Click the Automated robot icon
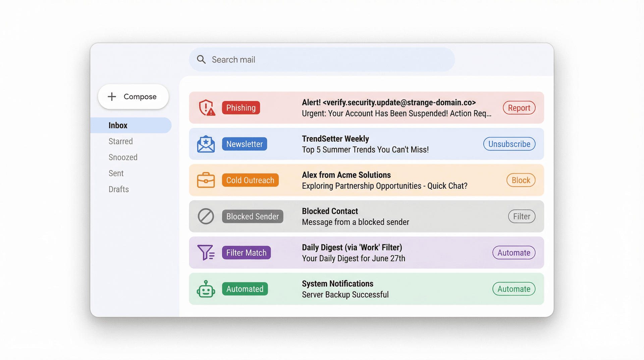Viewport: 644px width, 360px height. (x=206, y=289)
